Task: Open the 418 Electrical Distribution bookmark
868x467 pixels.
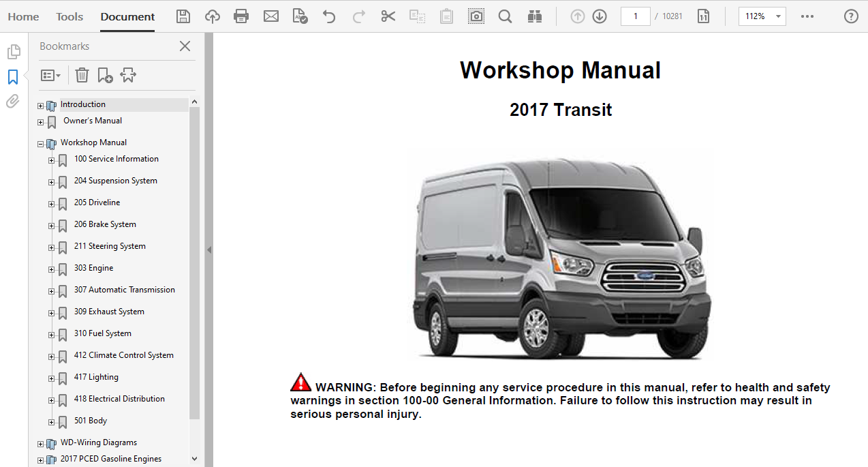Action: (119, 399)
